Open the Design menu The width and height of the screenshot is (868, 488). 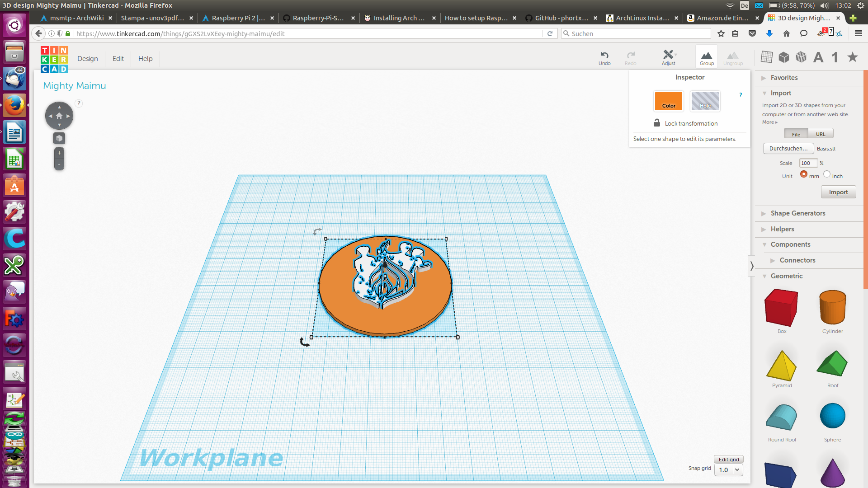87,59
